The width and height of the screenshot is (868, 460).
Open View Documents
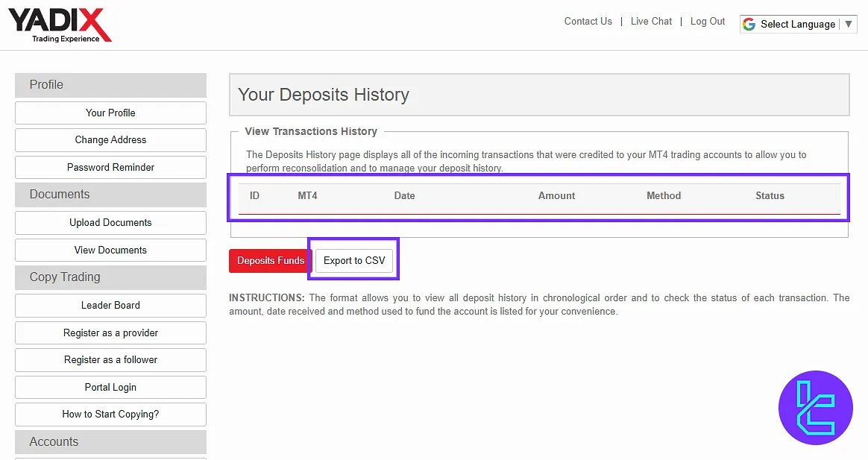(x=110, y=251)
